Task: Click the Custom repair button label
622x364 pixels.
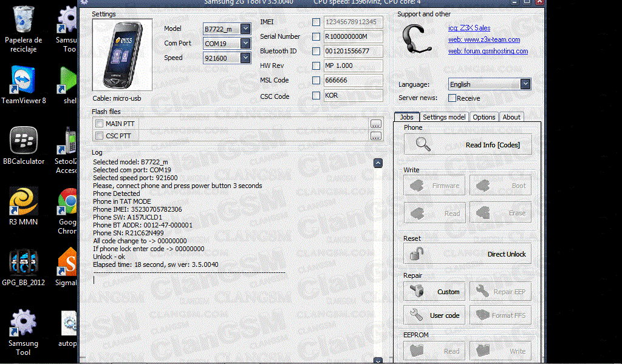Action: click(448, 292)
